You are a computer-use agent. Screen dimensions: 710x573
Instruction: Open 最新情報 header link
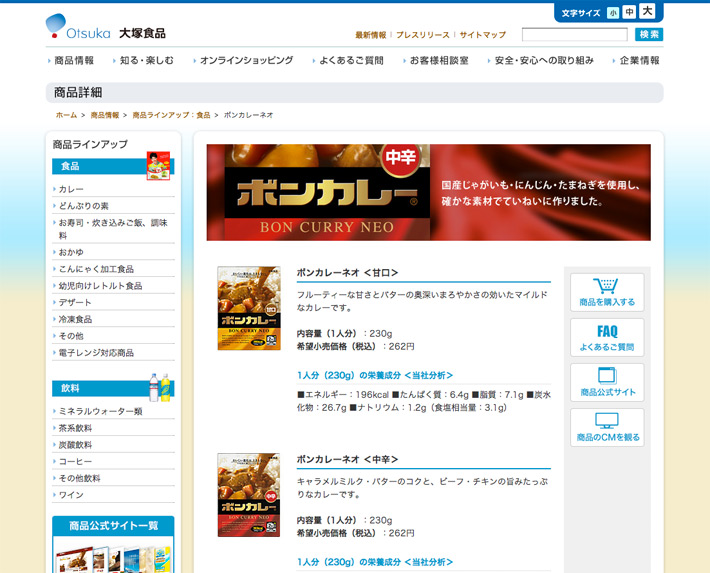[x=370, y=35]
